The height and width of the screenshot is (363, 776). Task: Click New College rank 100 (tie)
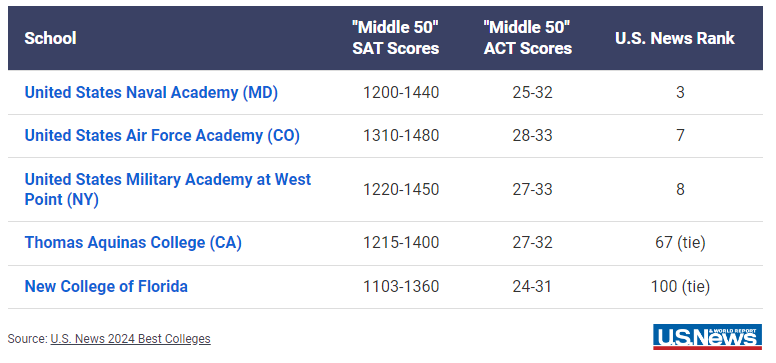point(680,286)
